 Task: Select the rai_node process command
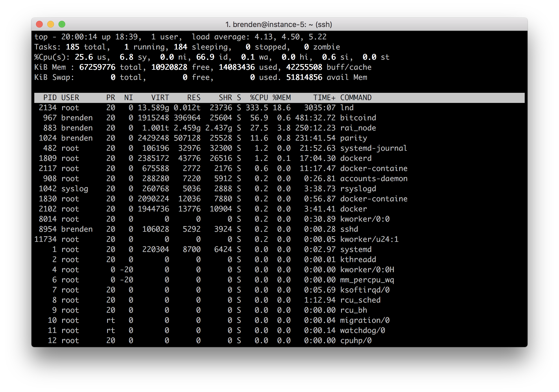point(358,128)
